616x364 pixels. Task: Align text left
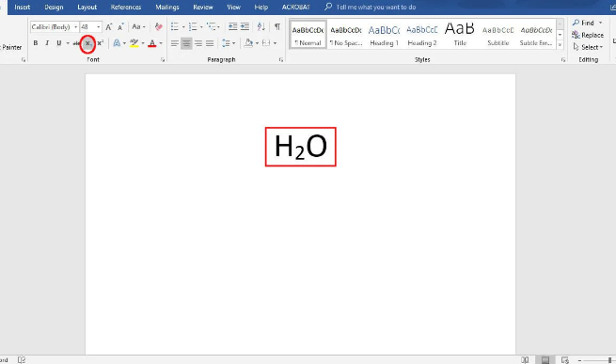174,43
